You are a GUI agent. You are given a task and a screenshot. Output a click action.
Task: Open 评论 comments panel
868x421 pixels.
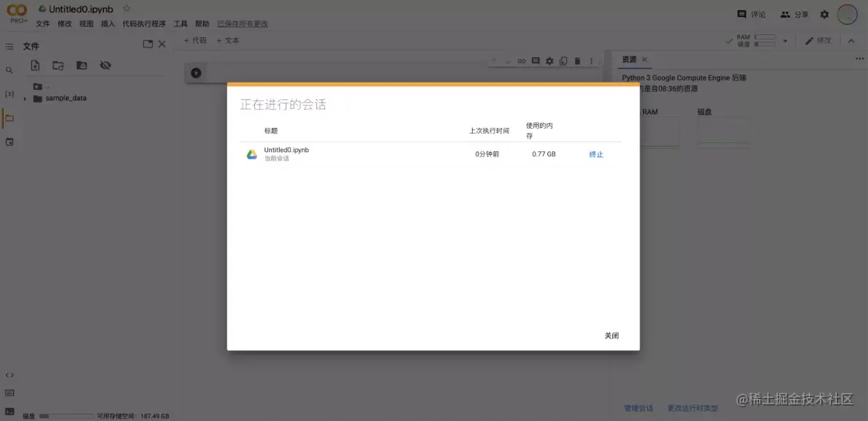pyautogui.click(x=751, y=15)
